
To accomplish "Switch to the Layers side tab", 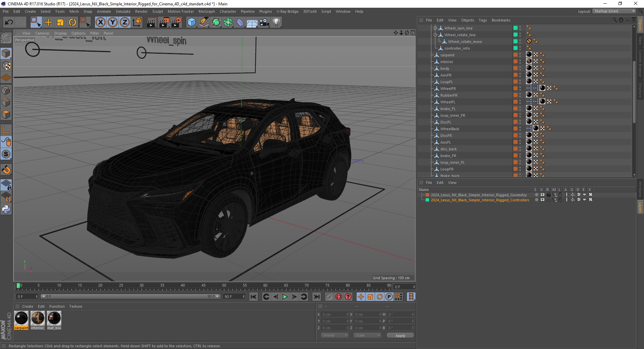I will [640, 207].
